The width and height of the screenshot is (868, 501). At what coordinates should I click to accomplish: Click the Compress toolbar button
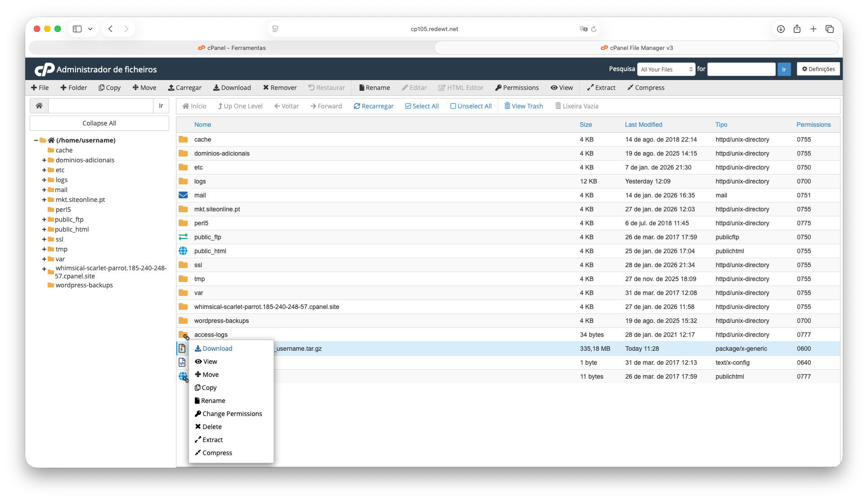point(646,88)
